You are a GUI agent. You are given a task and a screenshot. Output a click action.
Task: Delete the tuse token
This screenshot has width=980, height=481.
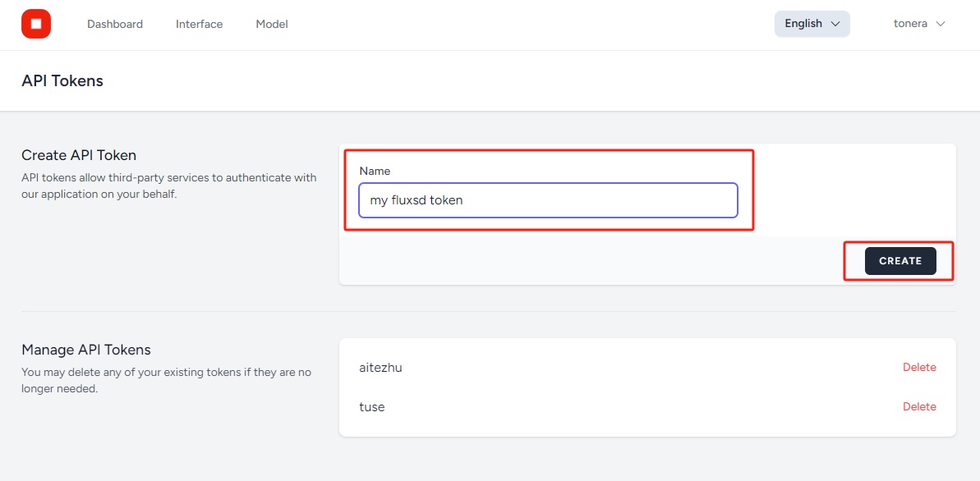[x=919, y=406]
